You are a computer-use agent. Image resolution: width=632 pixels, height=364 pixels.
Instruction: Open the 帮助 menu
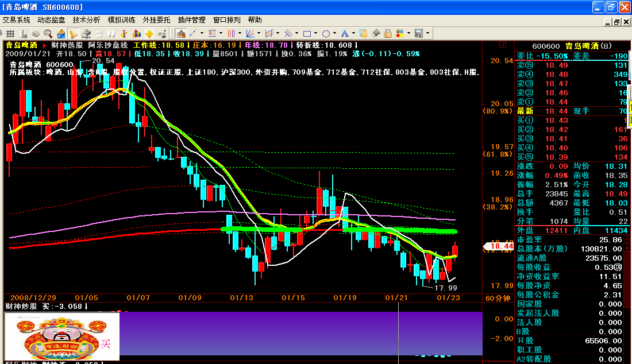[x=255, y=20]
